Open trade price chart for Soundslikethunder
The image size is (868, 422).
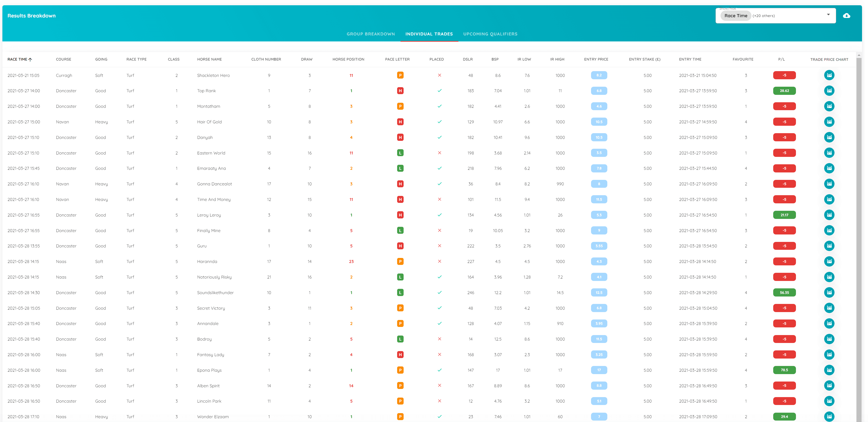pyautogui.click(x=829, y=293)
